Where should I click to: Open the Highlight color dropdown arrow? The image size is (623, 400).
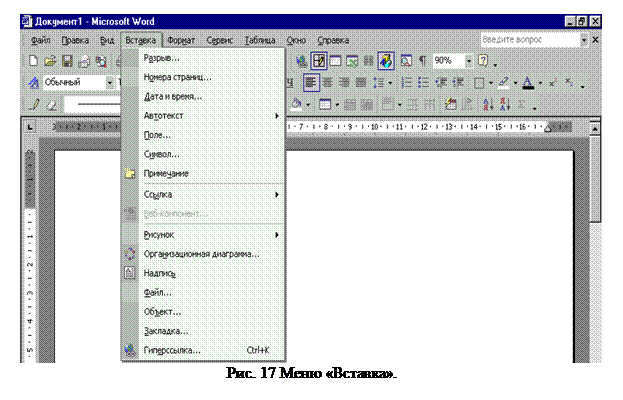(515, 83)
